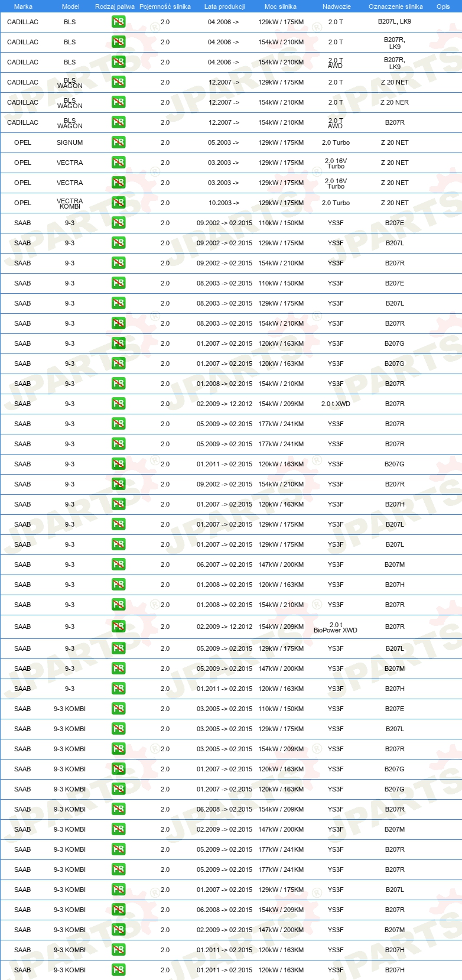Image resolution: width=462 pixels, height=980 pixels.
Task: Select the 2.0 t BioPower XWD body cell
Action: tap(336, 627)
